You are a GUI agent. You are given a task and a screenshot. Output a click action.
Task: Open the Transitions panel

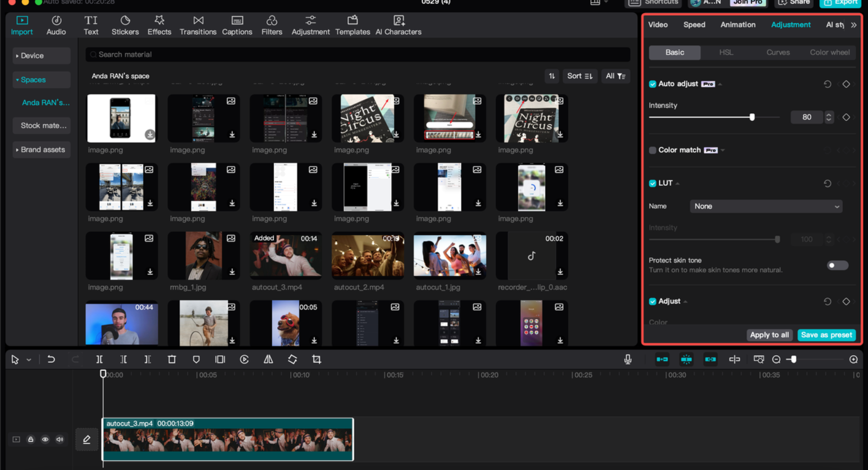point(197,25)
